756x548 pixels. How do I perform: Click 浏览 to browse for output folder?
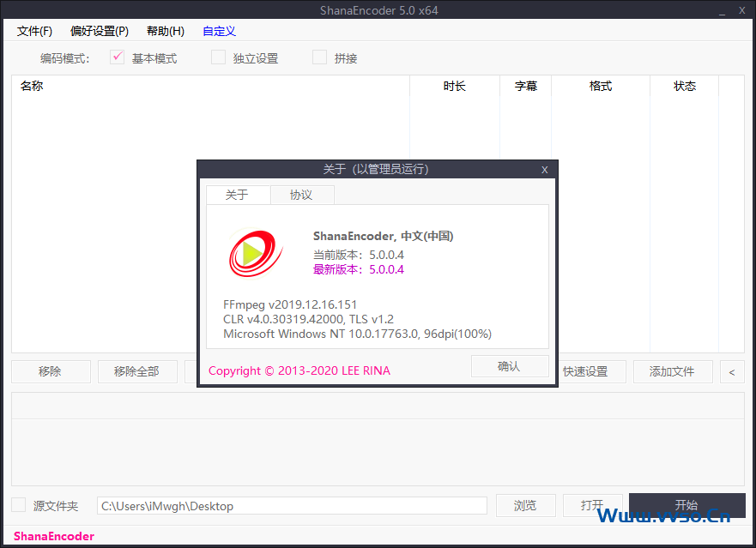click(x=525, y=505)
